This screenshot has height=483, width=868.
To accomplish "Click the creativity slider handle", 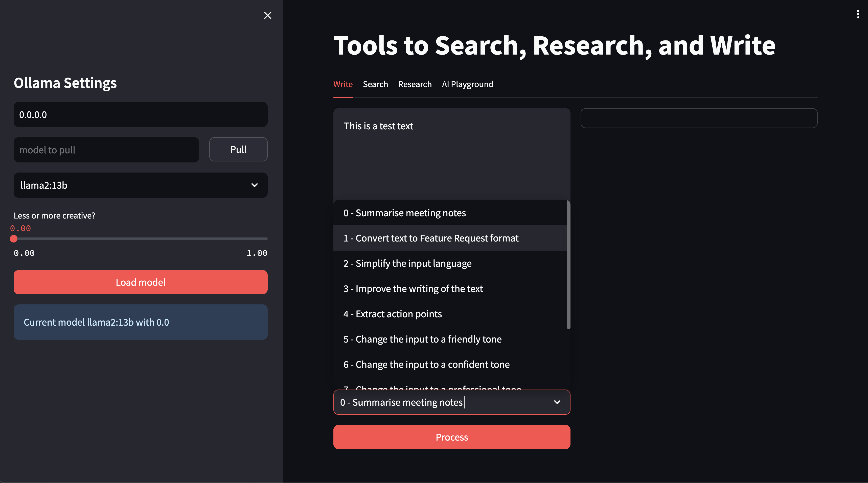I will [x=14, y=239].
